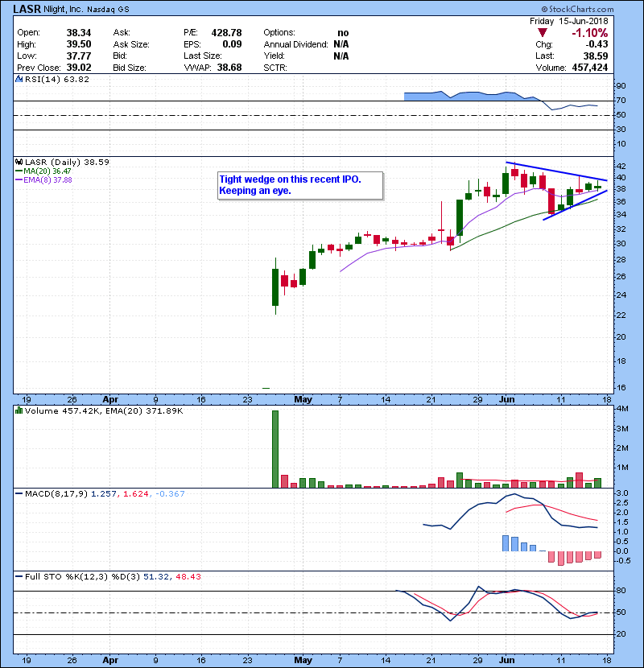Click the date 'Friday 15-Jun-2018'
This screenshot has width=644, height=668.
pos(568,21)
